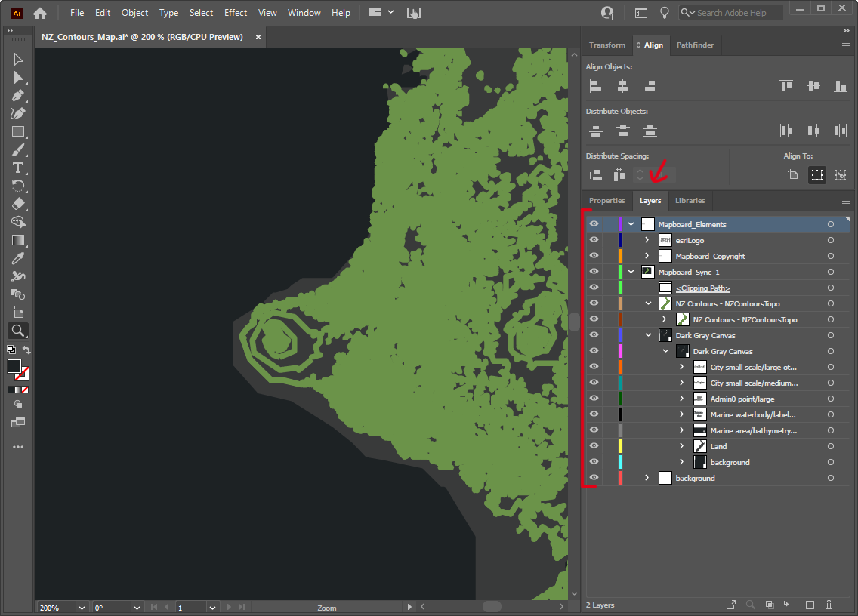The image size is (858, 616).
Task: Hide the Mapboard_Sync_1 layer
Action: (x=594, y=272)
